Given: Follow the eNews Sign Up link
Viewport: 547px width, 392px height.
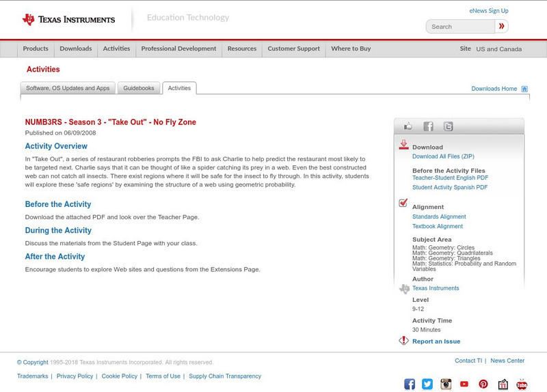Looking at the screenshot, I should [489, 11].
